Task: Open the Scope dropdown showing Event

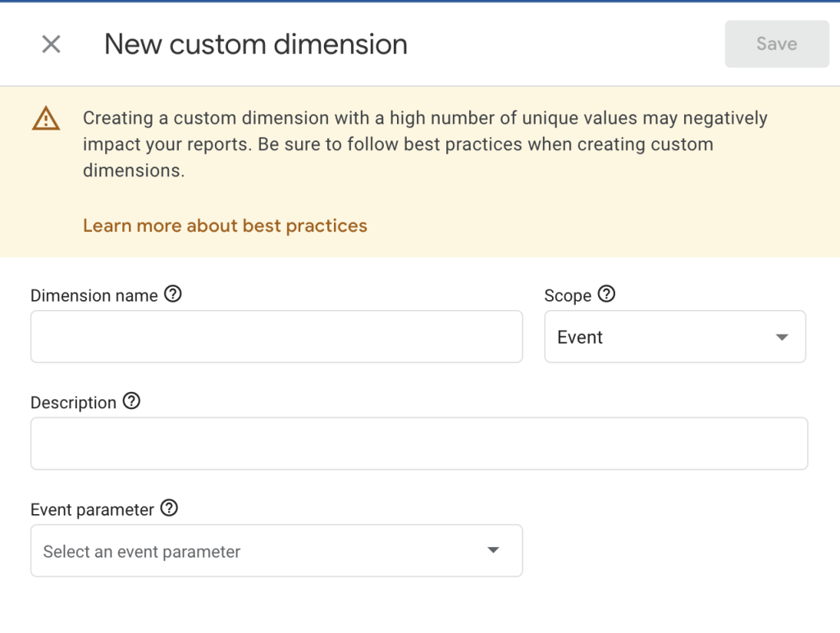Action: [x=664, y=337]
